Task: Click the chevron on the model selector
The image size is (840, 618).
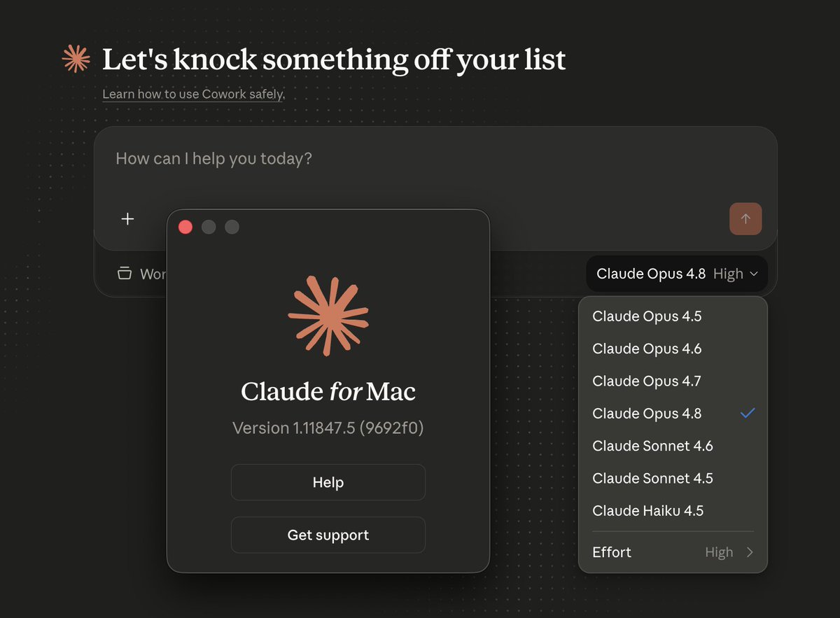Action: point(753,274)
